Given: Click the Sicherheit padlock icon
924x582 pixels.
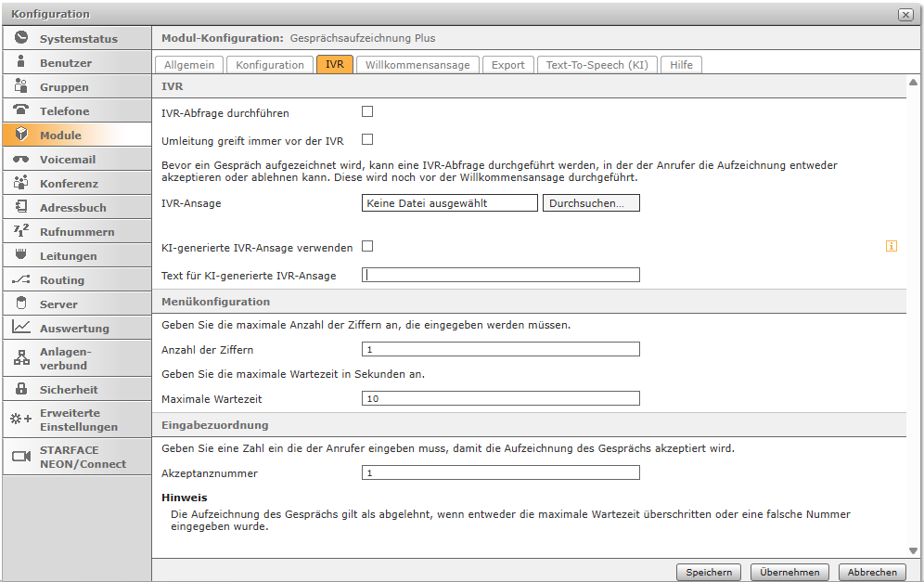Looking at the screenshot, I should [20, 389].
